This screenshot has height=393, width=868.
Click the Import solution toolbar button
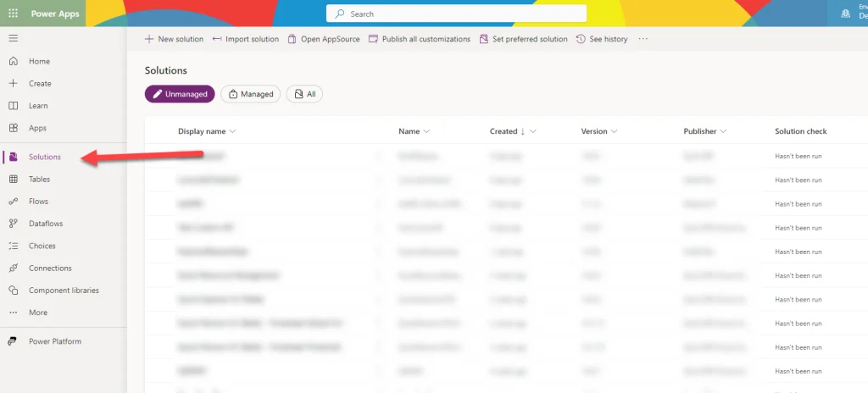coord(246,39)
